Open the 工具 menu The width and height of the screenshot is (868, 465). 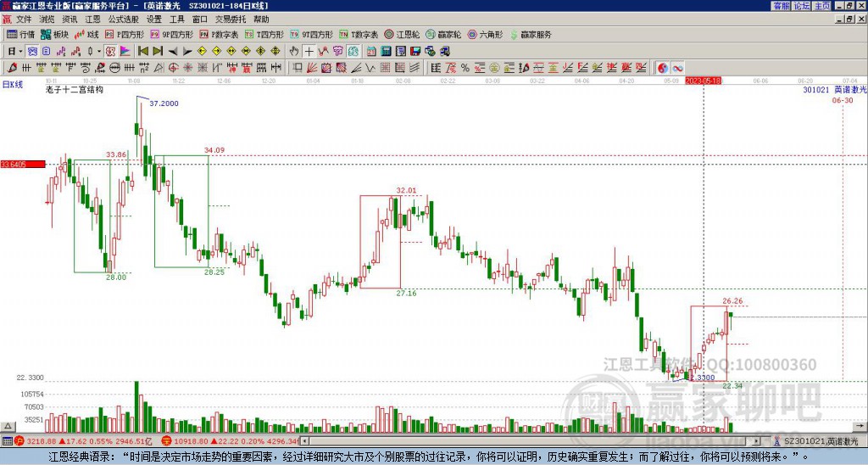click(x=176, y=20)
